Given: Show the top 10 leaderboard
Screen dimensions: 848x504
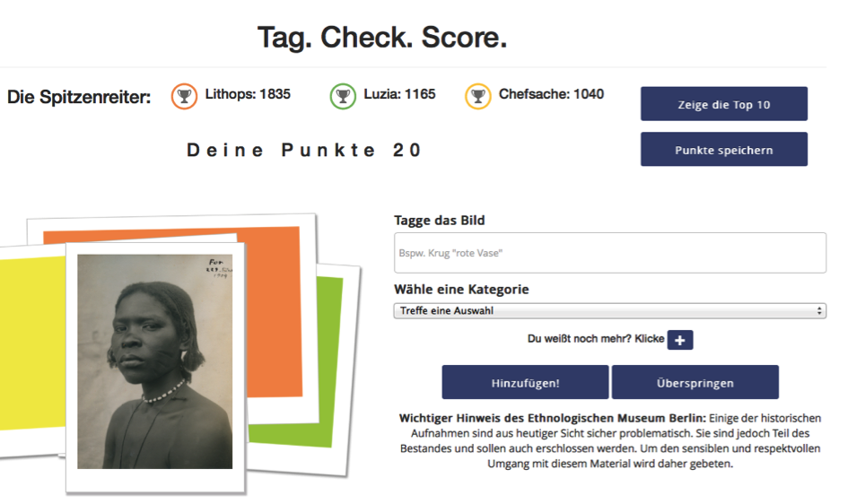Looking at the screenshot, I should coord(723,104).
